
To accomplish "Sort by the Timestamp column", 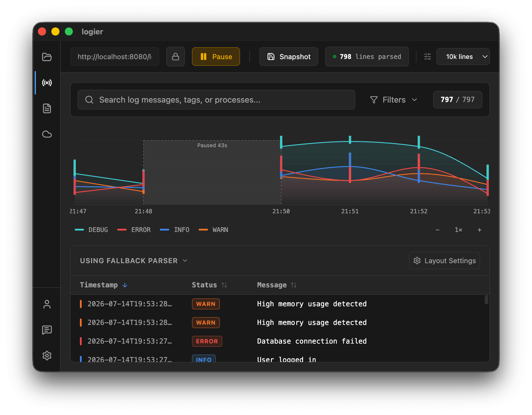I will [x=104, y=285].
